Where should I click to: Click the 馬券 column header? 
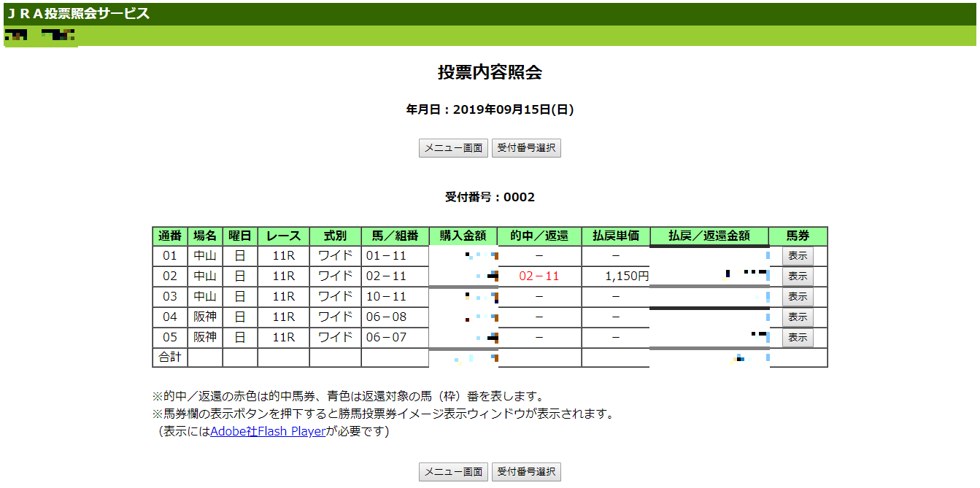point(798,236)
